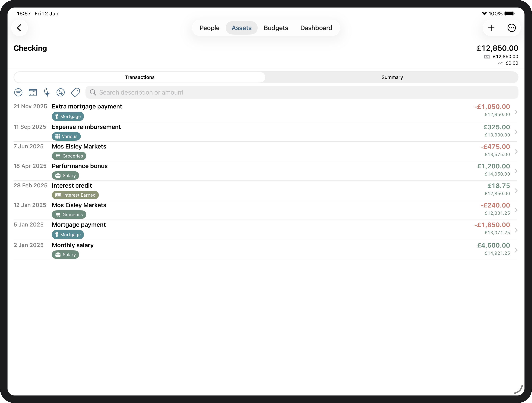Click the search magnifier icon

point(93,92)
